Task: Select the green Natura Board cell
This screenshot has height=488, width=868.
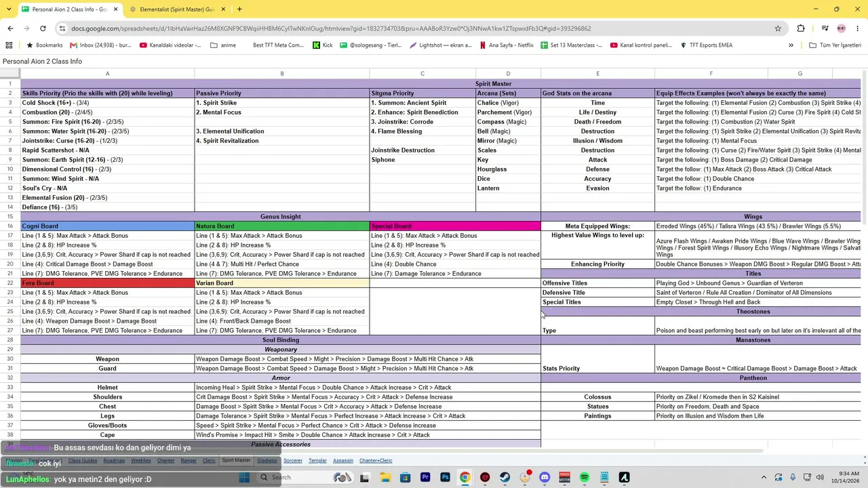Action: (x=282, y=226)
